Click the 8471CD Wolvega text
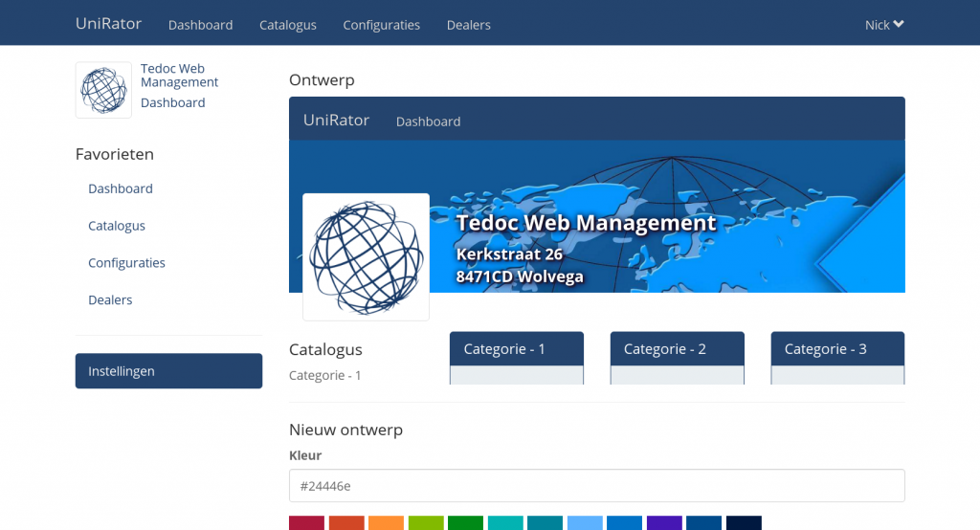 (x=520, y=276)
